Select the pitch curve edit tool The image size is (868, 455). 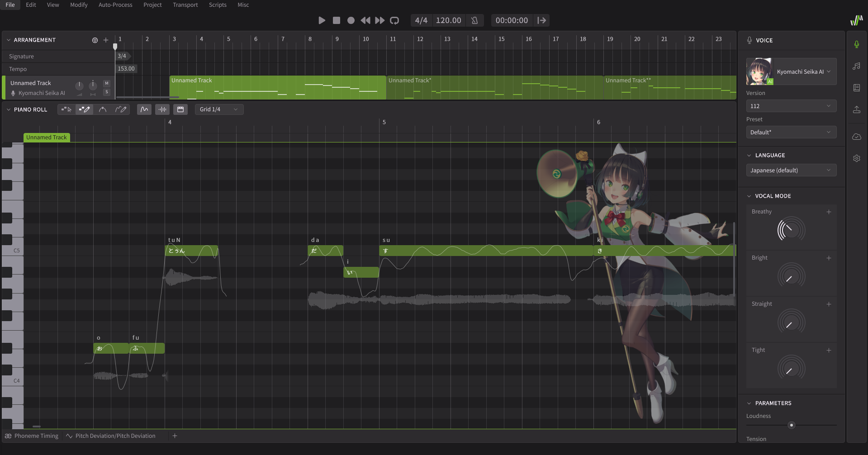[x=103, y=109]
